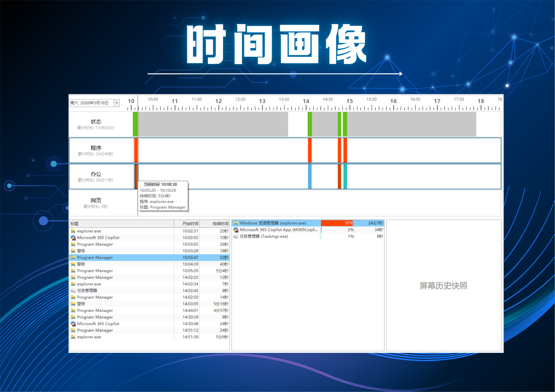Click the 97% usage bar
Image resolution: width=555 pixels, height=392 pixels.
pyautogui.click(x=337, y=223)
